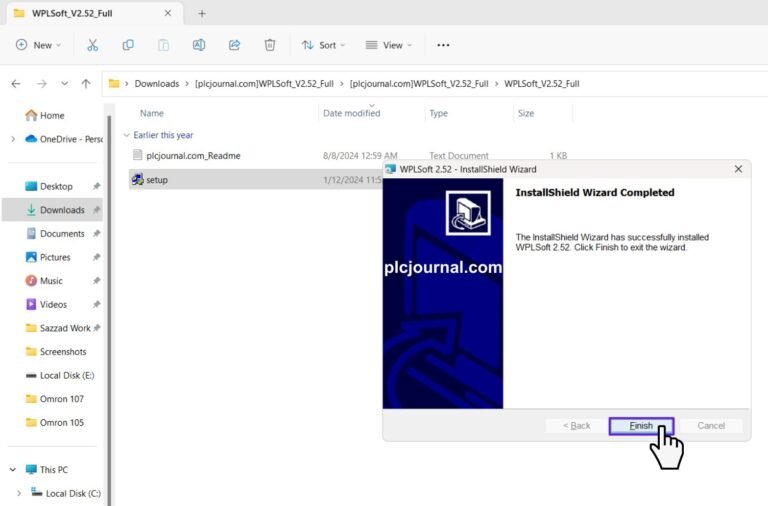Open the See more ellipsis menu

point(443,45)
